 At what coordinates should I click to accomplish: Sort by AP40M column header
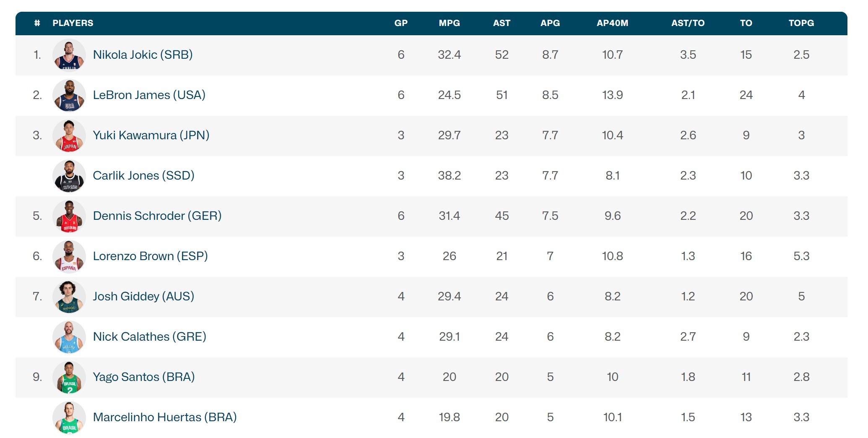coord(612,23)
